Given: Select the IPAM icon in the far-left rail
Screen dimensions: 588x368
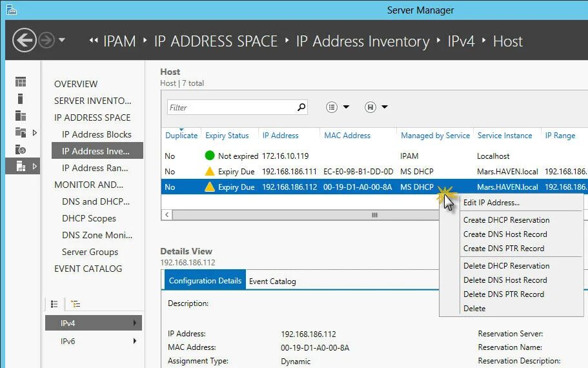Looking at the screenshot, I should tap(21, 166).
